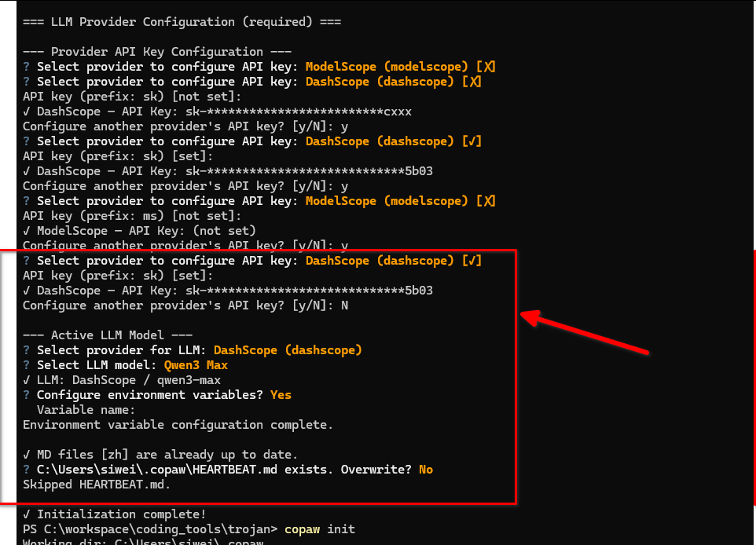
Task: Click the question mark before Configure environment variables
Action: (x=27, y=395)
